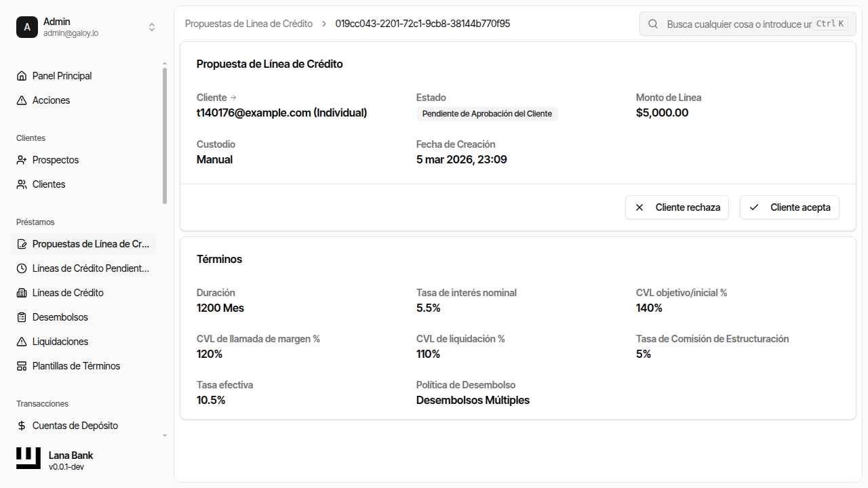Select Propuestas de Línea de Crédito in sidebar
This screenshot has width=868, height=488.
coord(83,243)
